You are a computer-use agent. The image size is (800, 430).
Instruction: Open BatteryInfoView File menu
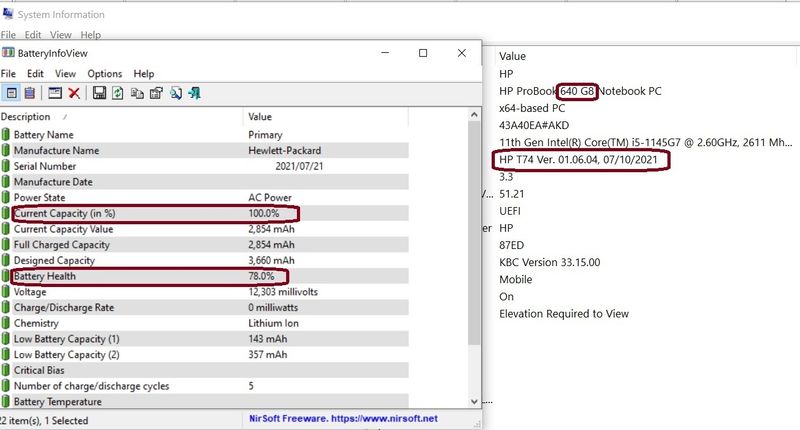(x=8, y=73)
